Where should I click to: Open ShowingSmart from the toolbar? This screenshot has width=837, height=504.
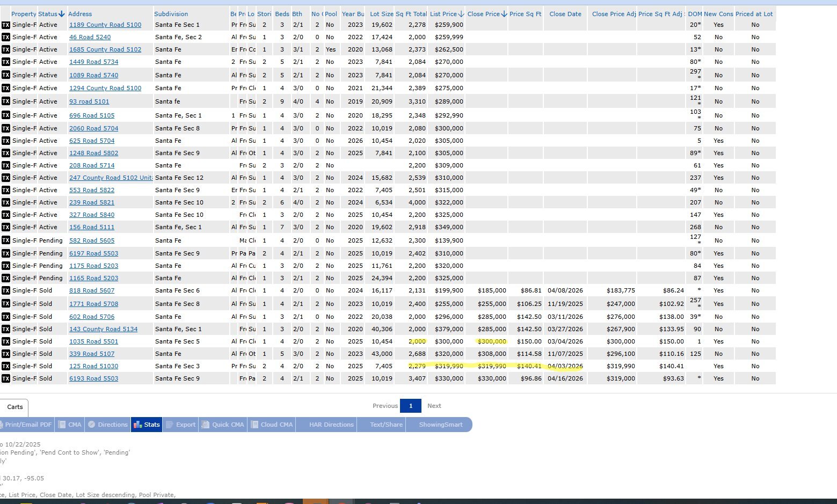pos(440,425)
